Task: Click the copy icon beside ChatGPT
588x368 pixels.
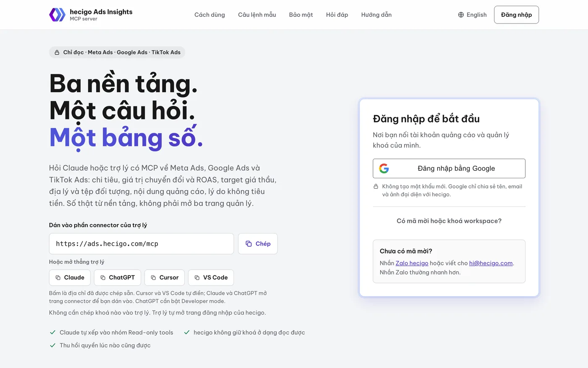Action: point(103,278)
